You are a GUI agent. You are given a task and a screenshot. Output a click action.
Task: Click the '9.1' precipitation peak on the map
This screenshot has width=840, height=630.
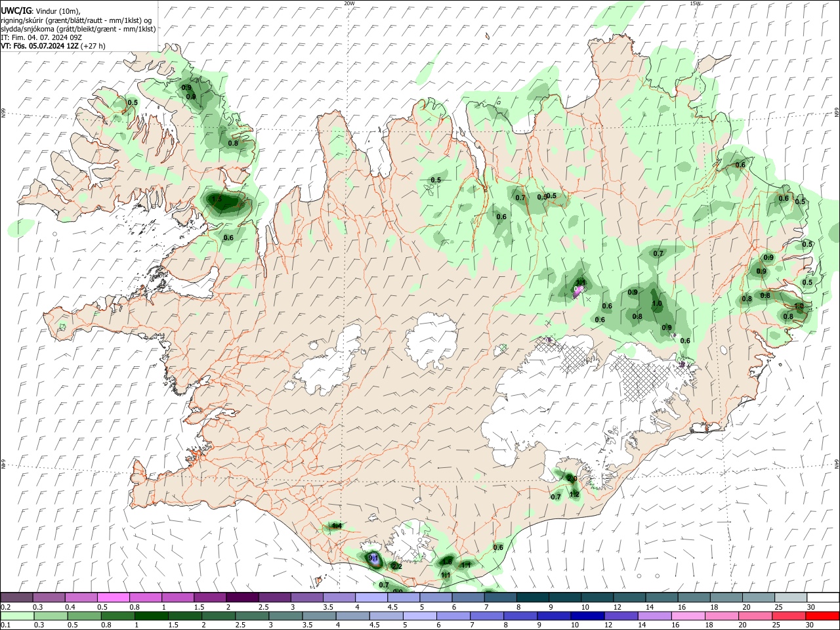[x=374, y=558]
